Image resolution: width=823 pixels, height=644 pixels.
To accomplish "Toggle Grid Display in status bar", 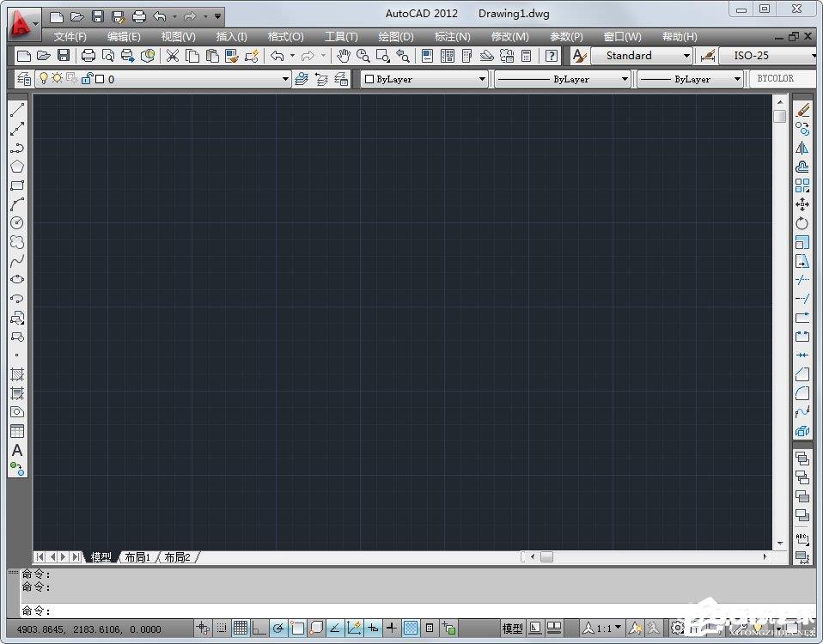I will click(241, 628).
